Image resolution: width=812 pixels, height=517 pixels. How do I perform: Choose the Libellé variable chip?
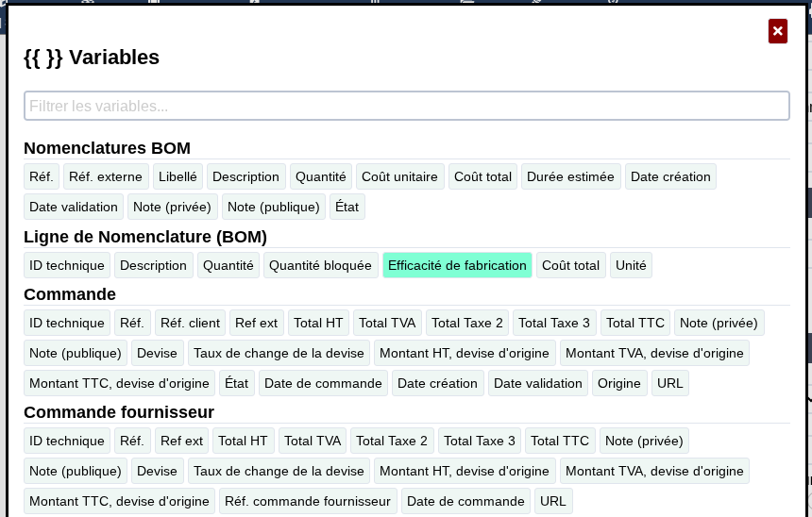click(x=178, y=177)
